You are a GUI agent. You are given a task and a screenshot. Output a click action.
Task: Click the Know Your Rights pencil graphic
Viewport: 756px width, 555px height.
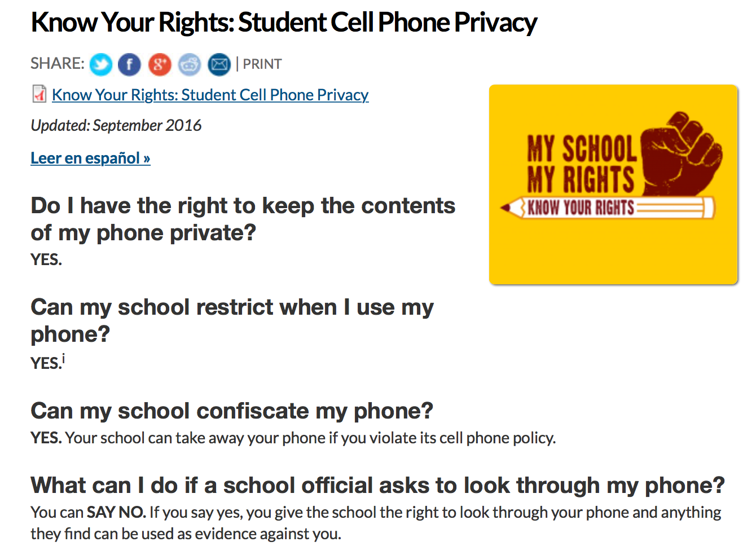[x=608, y=207]
